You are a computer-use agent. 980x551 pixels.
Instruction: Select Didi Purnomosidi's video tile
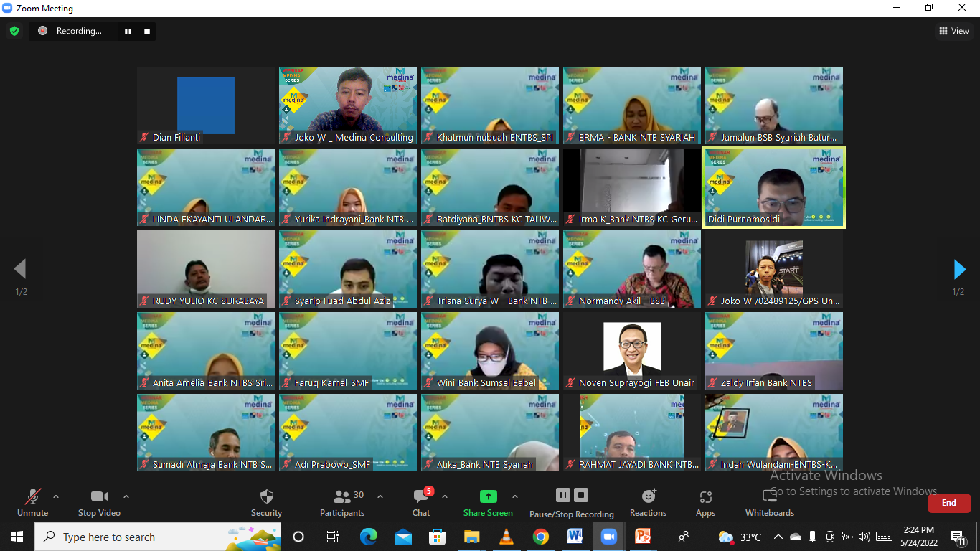(x=774, y=187)
